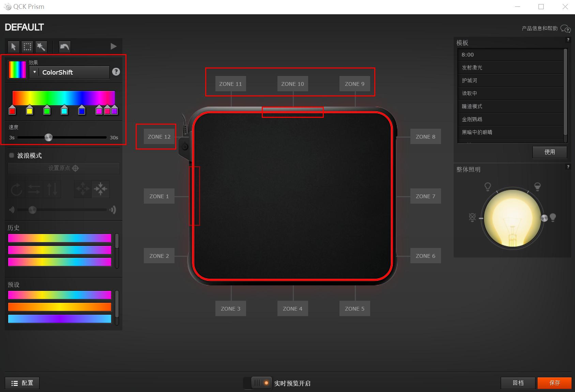
Task: Apply the rainbow preset gradient
Action: pos(60,295)
